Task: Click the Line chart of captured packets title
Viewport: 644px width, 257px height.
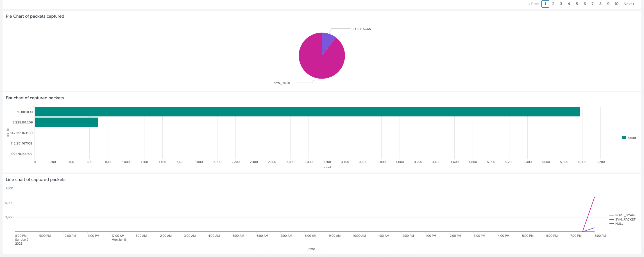Action: pos(36,180)
